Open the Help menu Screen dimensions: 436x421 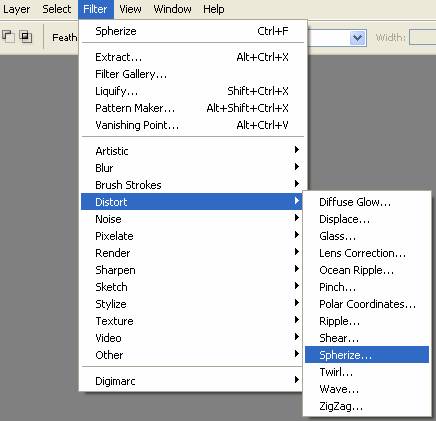[214, 9]
